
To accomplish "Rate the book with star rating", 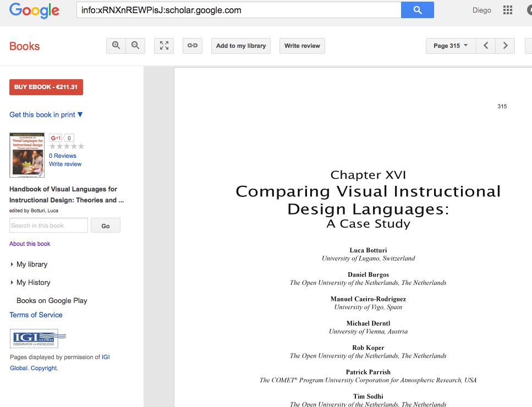I will point(67,146).
